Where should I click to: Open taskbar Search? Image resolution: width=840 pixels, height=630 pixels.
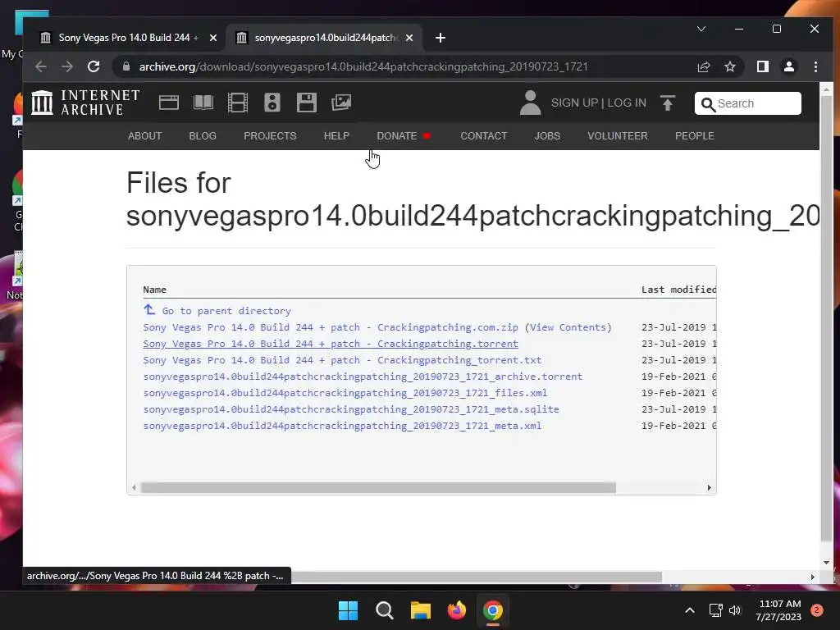385,610
